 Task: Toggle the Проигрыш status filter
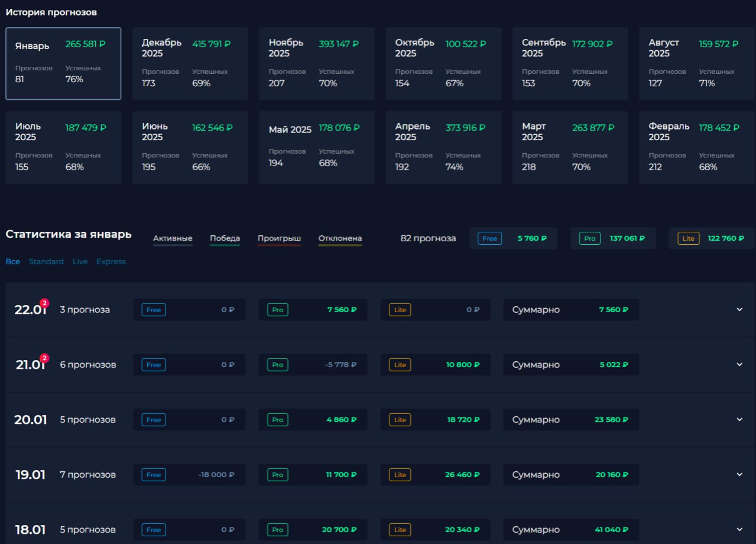[x=279, y=239]
